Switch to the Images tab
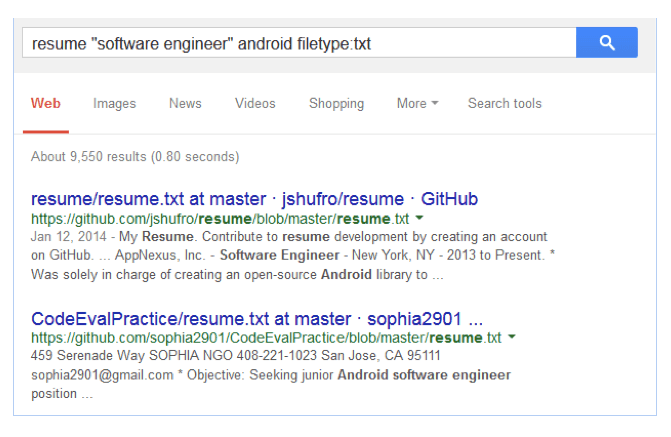Screen dimensions: 671x437 114,104
